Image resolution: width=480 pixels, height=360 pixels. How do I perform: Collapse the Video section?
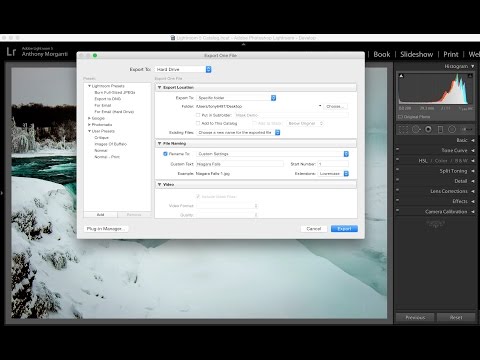point(159,184)
